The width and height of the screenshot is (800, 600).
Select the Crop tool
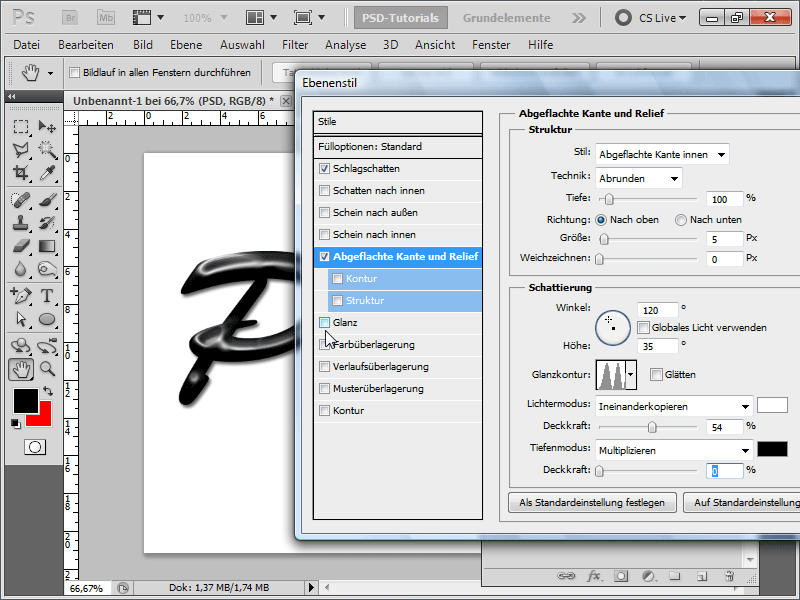pos(21,173)
